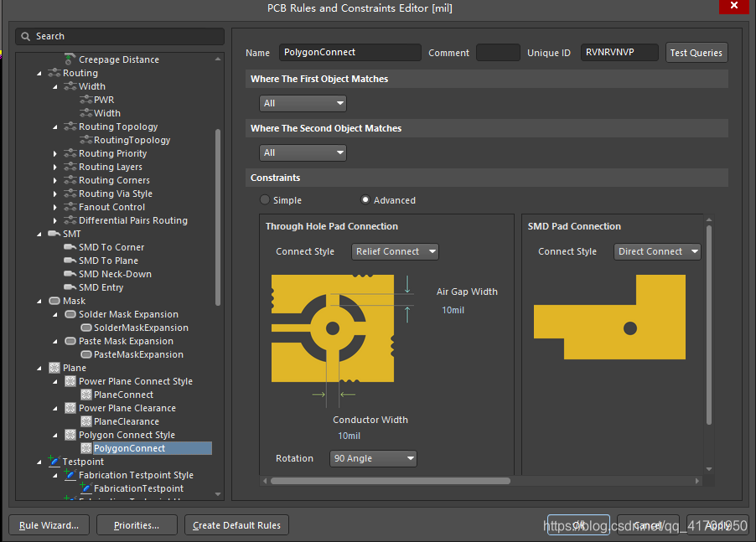Select the Advanced constraints radio button
Image resolution: width=756 pixels, height=542 pixels.
point(365,200)
